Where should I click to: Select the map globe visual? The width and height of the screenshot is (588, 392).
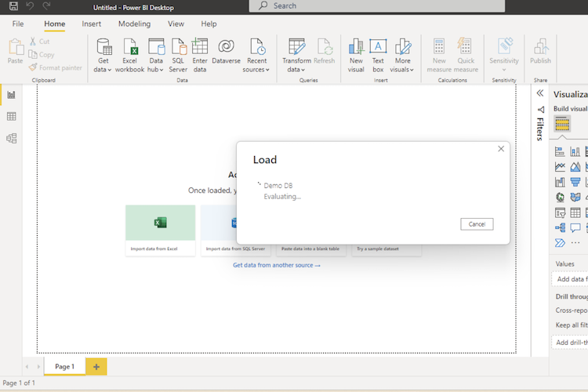tap(560, 198)
